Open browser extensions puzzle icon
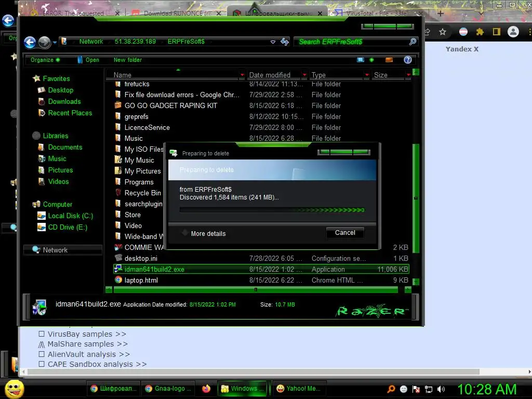 [480, 32]
